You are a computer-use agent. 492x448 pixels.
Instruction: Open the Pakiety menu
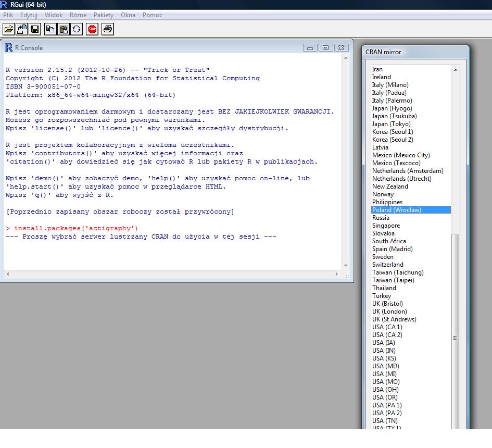click(x=103, y=15)
